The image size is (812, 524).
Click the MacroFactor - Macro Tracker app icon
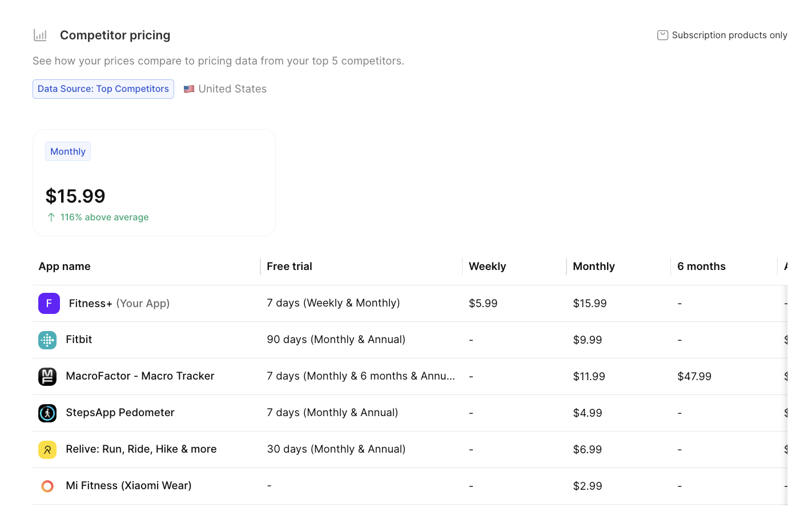[x=47, y=376]
